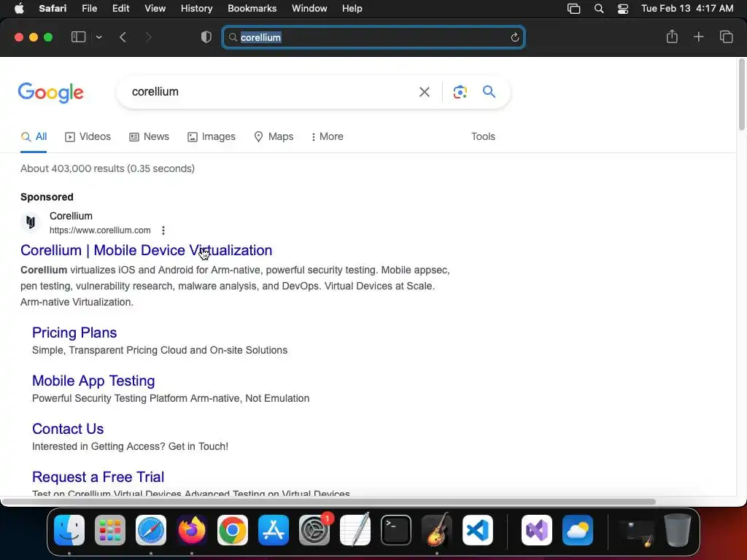Open the ad options three-dot menu
The image size is (747, 560).
[163, 230]
